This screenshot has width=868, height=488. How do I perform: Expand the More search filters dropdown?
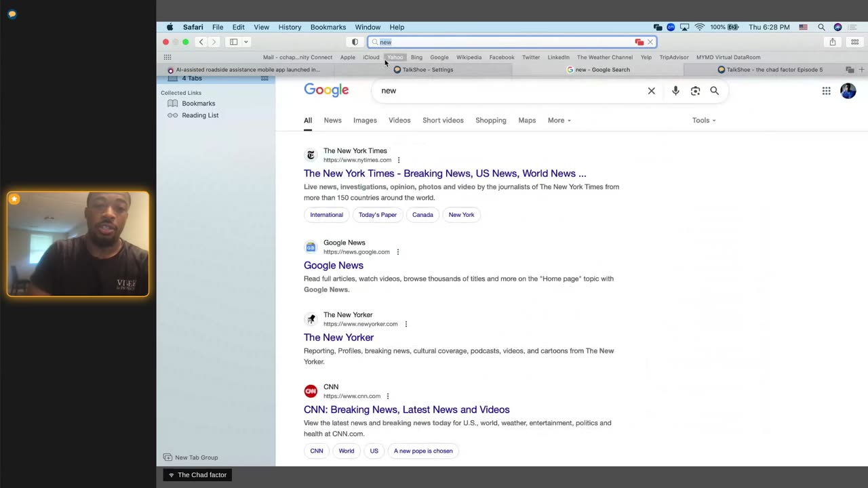(559, 121)
